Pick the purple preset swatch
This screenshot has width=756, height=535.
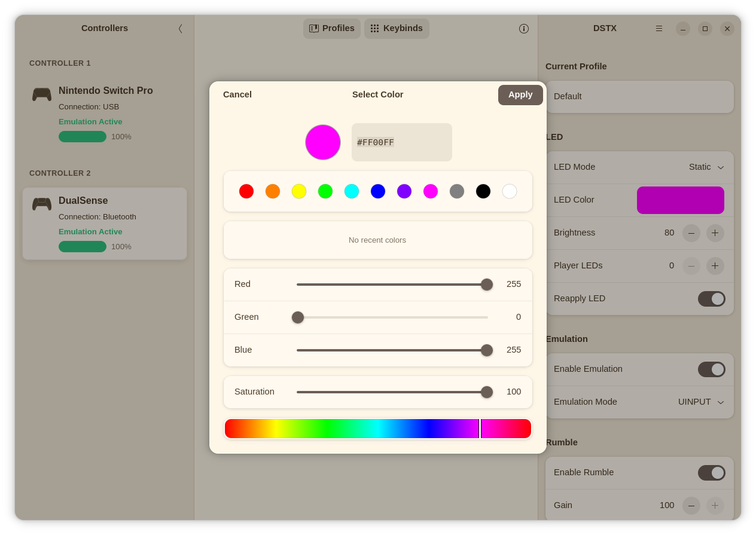(404, 191)
